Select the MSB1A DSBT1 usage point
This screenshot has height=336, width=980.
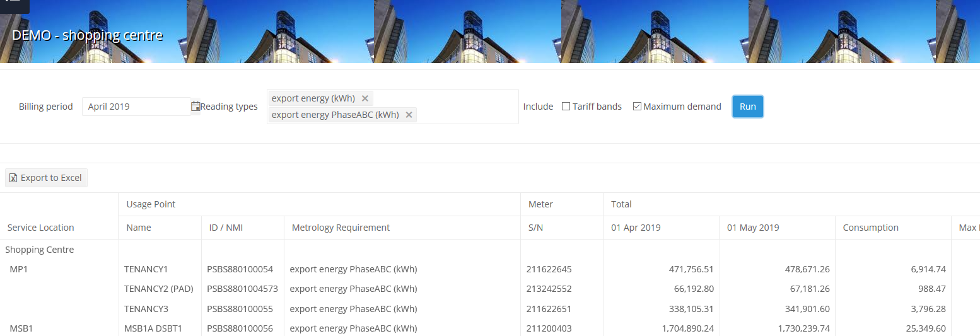(x=153, y=328)
